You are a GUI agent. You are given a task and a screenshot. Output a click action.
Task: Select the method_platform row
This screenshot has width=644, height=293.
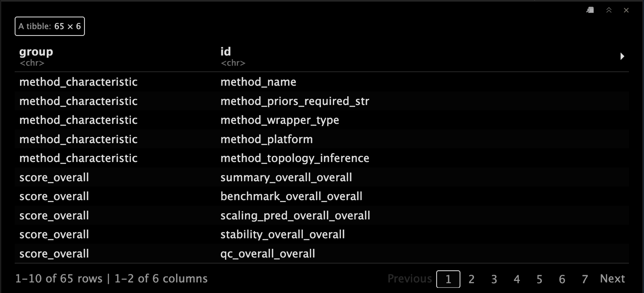[322, 139]
